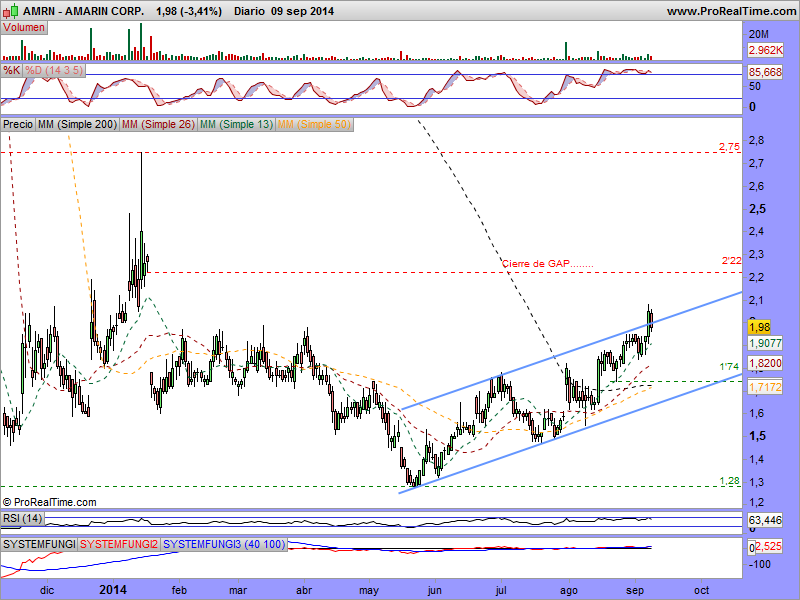Click the jul month on time axis
Image resolution: width=800 pixels, height=600 pixels.
click(501, 591)
